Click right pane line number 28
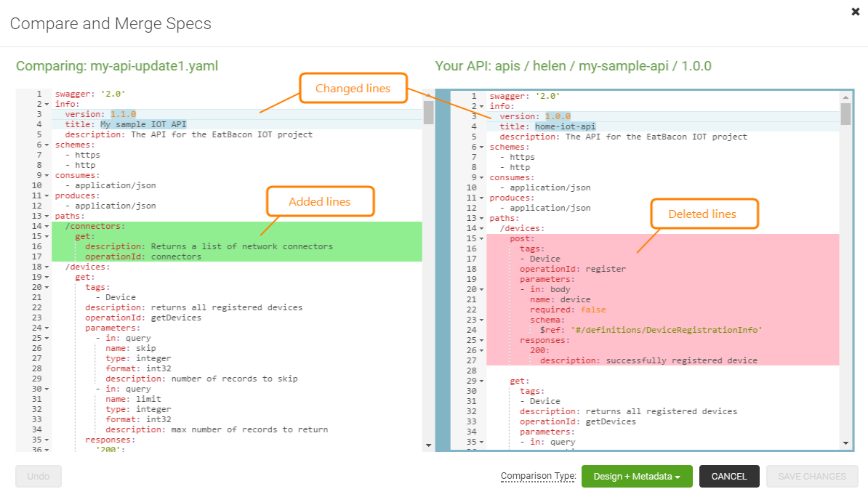Screen dimensions: 868x497 pos(471,371)
